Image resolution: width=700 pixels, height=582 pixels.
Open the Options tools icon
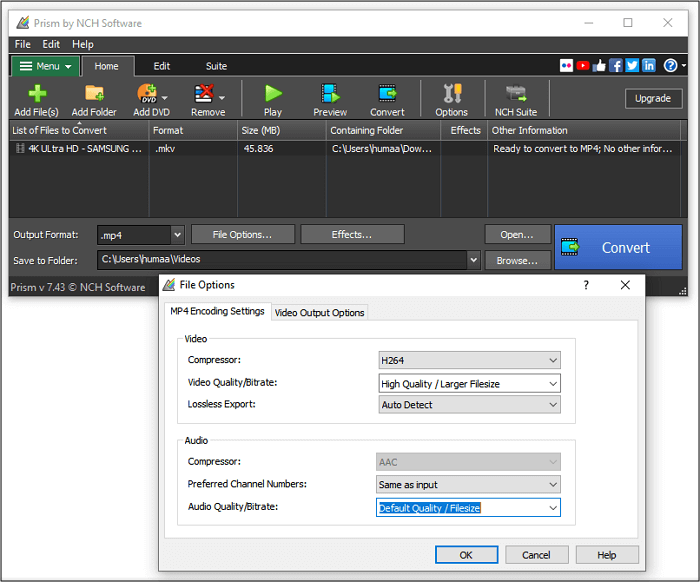[451, 98]
